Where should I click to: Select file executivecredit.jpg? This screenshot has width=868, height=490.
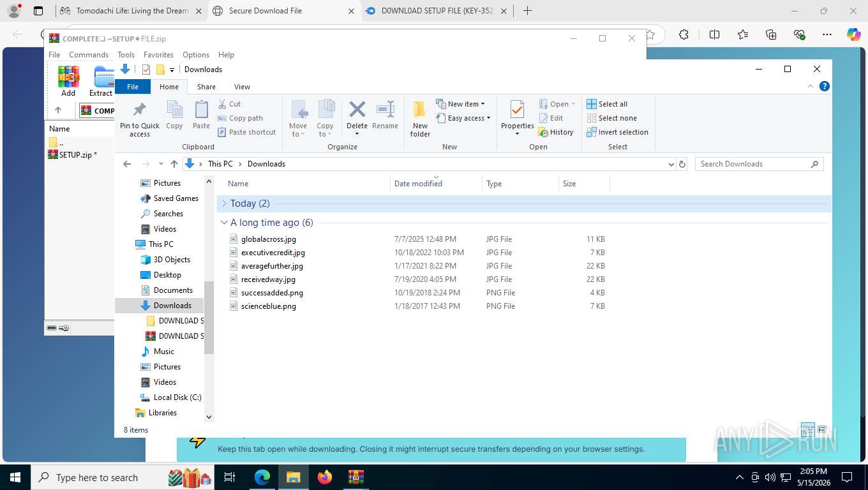click(273, 253)
